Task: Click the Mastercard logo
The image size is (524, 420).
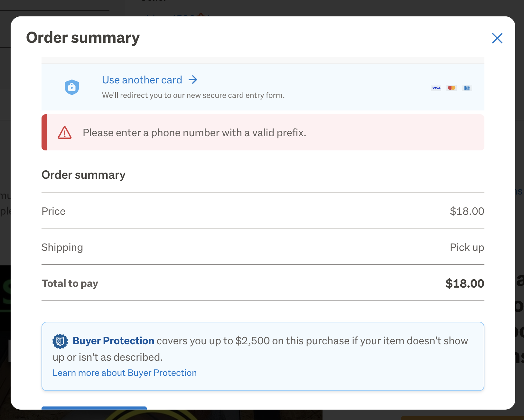Action: [451, 88]
